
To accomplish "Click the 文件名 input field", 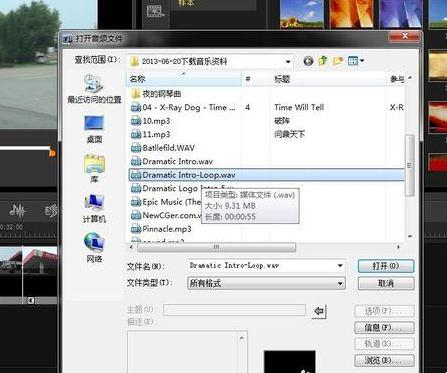I will click(x=262, y=266).
